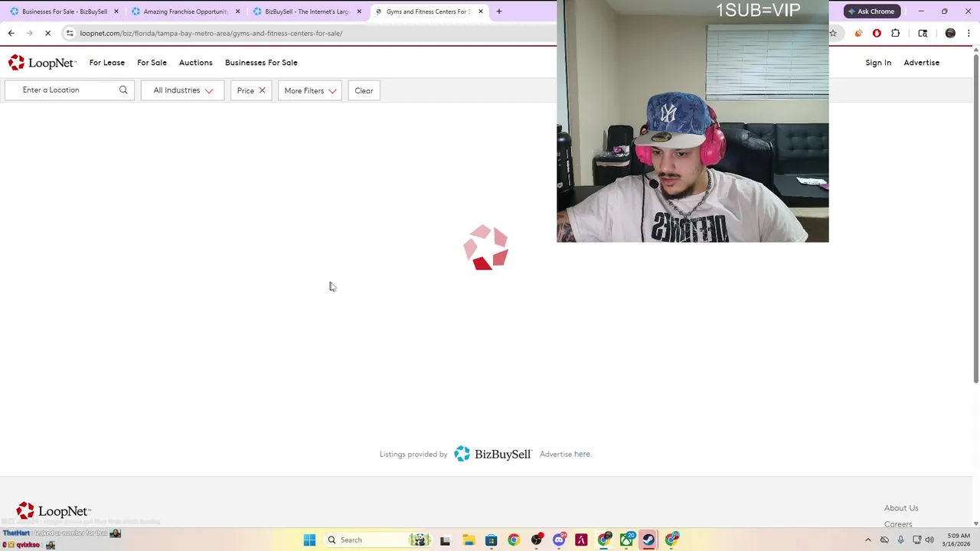This screenshot has height=551, width=980.
Task: Click the footer LoopNet logo
Action: (54, 511)
